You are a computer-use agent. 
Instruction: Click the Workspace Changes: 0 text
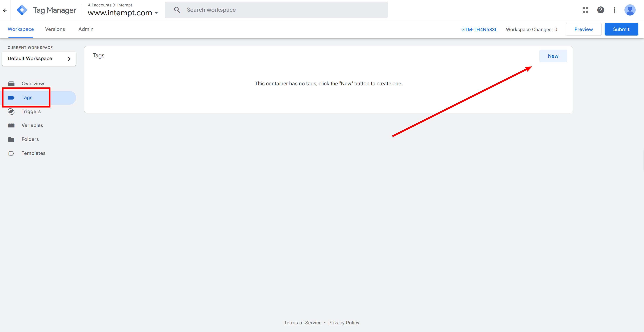pyautogui.click(x=531, y=29)
